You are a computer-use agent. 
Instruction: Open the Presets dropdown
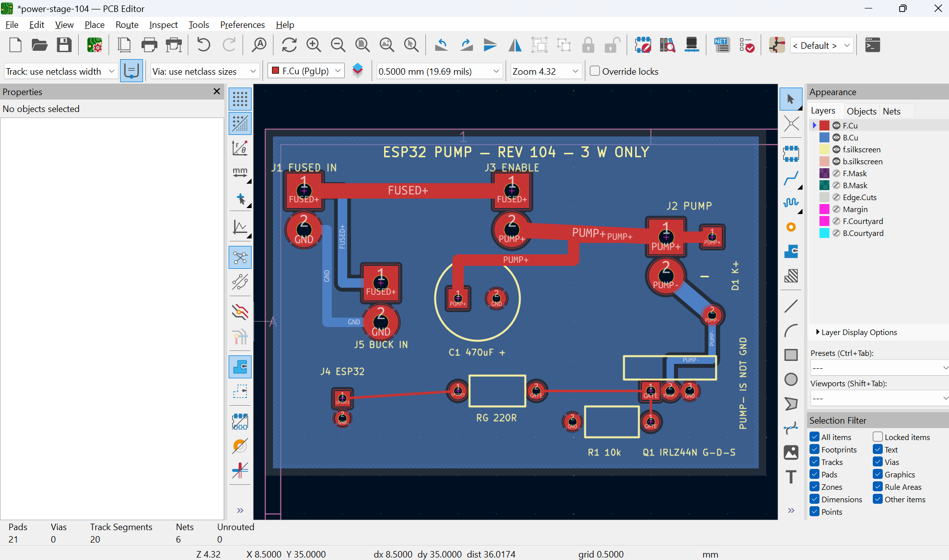click(879, 368)
